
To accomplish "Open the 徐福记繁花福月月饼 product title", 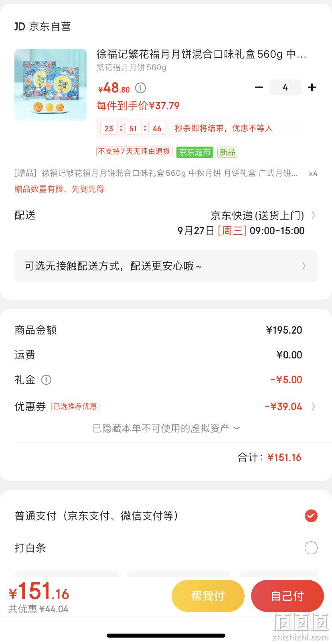I will [x=201, y=54].
